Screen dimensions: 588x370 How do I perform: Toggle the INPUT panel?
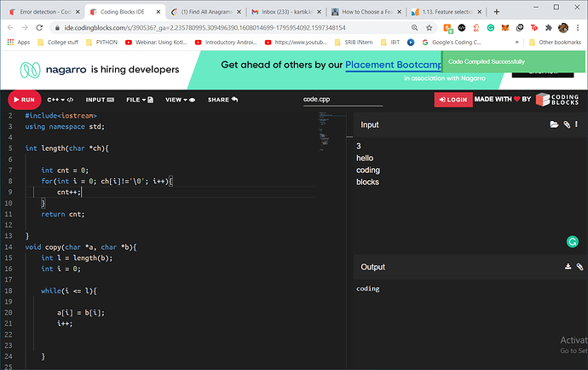(102, 100)
